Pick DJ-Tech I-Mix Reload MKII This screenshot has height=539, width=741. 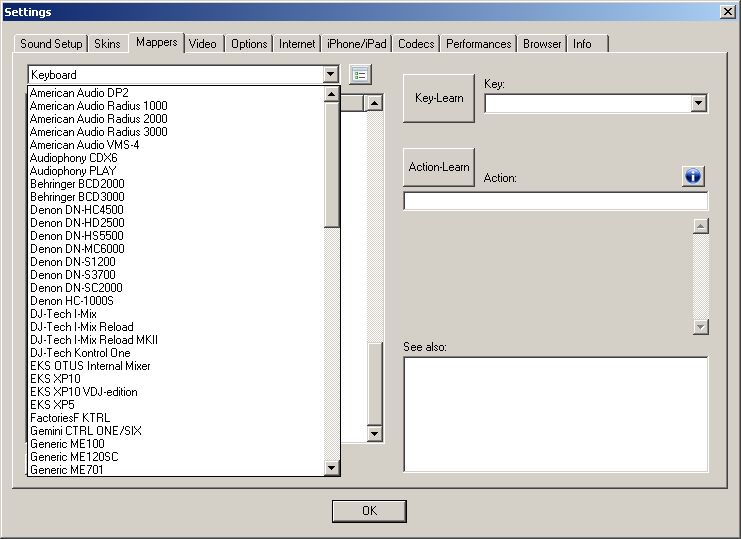pyautogui.click(x=176, y=340)
